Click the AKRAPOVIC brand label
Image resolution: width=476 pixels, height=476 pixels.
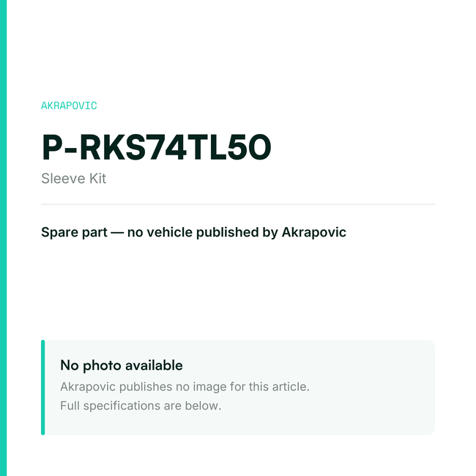coord(69,105)
